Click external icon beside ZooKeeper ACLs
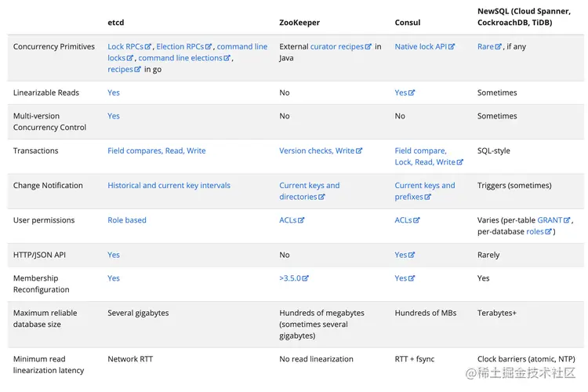Image resolution: width=588 pixels, height=392 pixels. coord(301,220)
